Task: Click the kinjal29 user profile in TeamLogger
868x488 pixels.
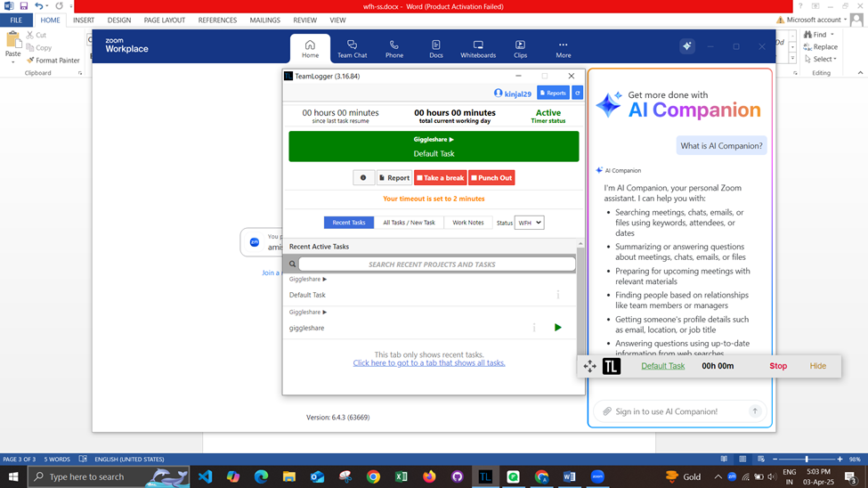Action: (513, 94)
